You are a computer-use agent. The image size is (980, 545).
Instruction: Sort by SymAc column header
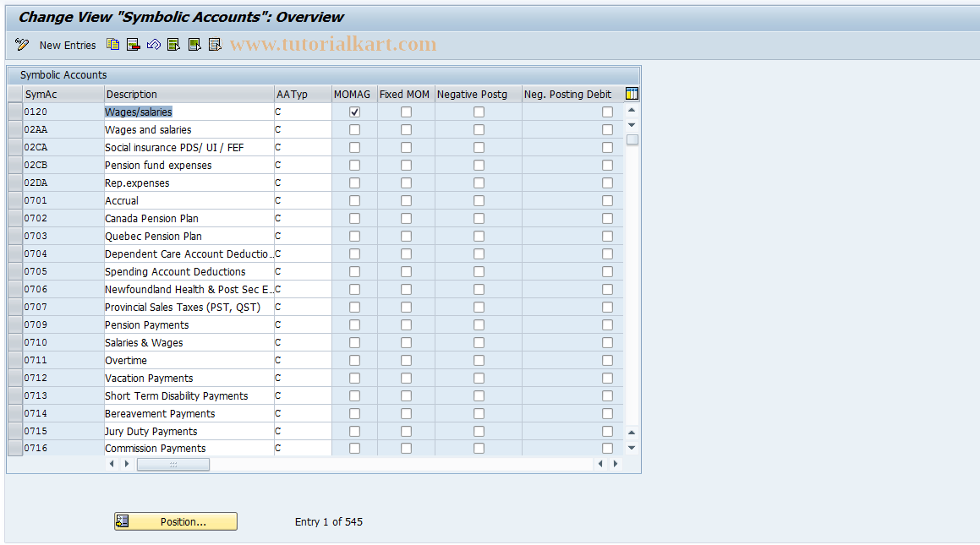pyautogui.click(x=63, y=95)
